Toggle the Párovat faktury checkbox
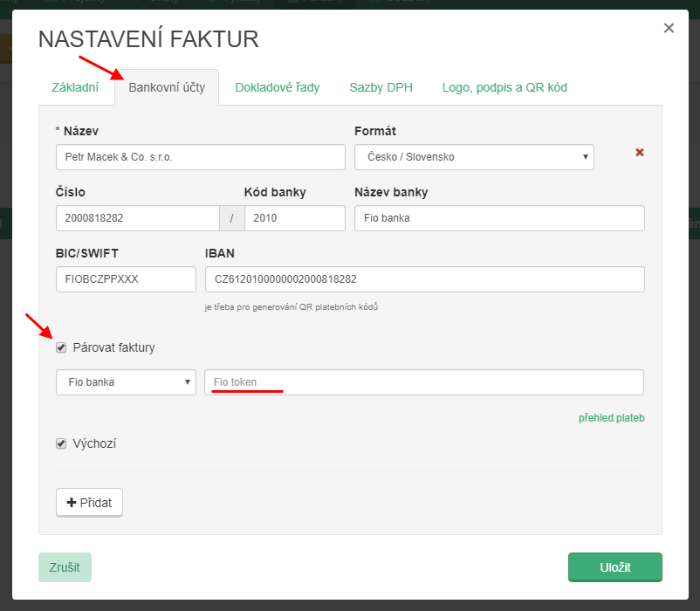700x611 pixels. (61, 347)
